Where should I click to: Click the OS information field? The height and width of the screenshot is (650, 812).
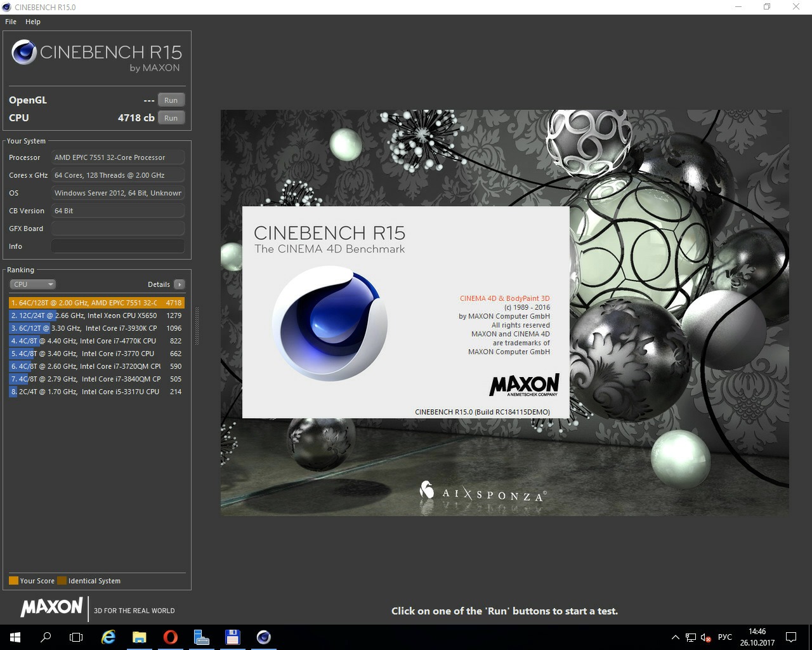click(118, 193)
